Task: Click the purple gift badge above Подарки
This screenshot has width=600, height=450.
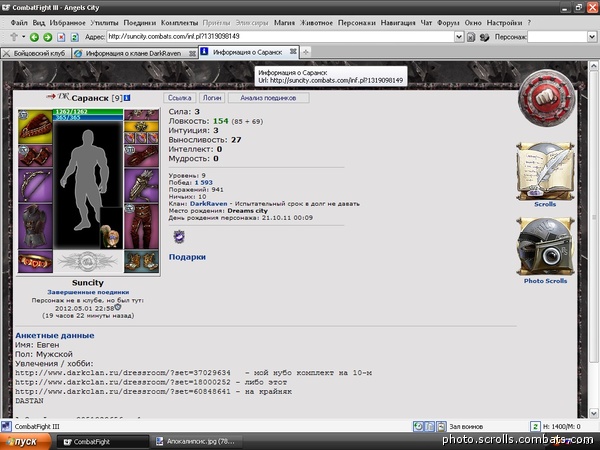Action: [179, 236]
